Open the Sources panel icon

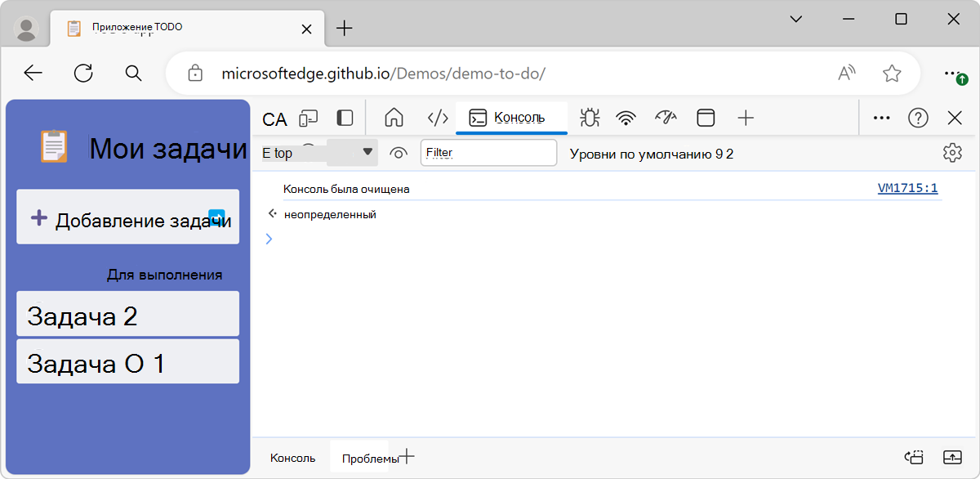(x=437, y=117)
